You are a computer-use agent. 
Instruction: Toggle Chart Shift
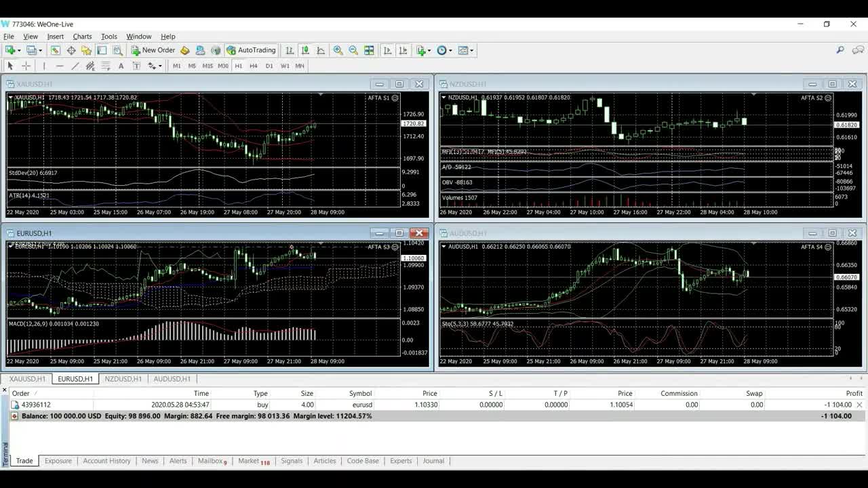403,50
